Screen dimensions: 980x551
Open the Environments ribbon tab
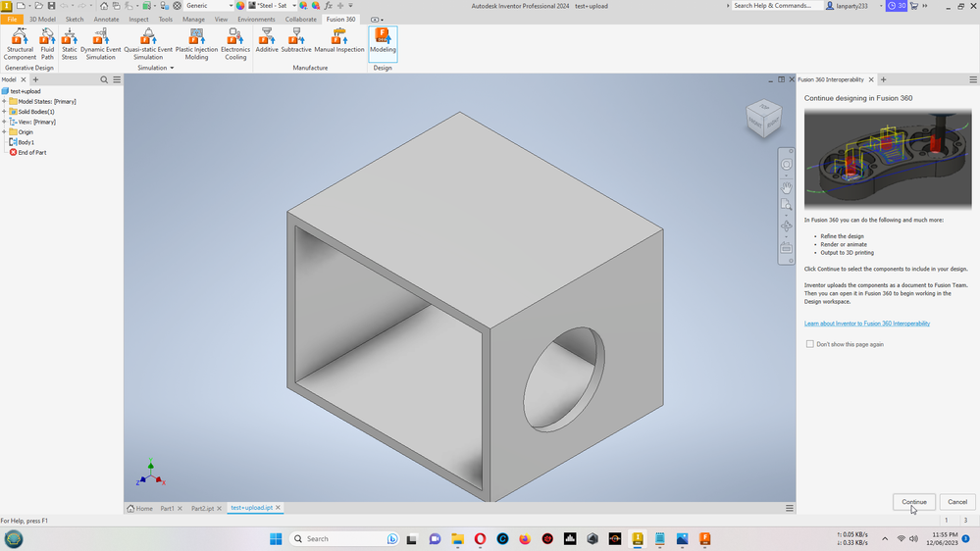tap(256, 20)
